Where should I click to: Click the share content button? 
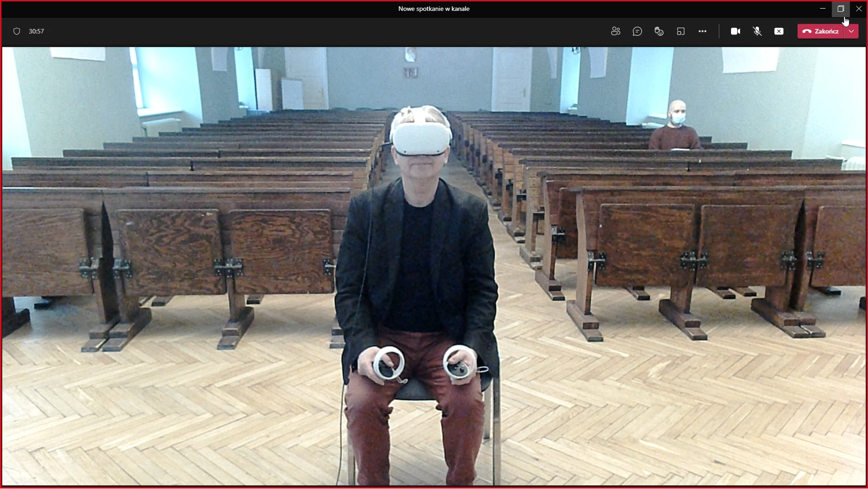click(778, 31)
